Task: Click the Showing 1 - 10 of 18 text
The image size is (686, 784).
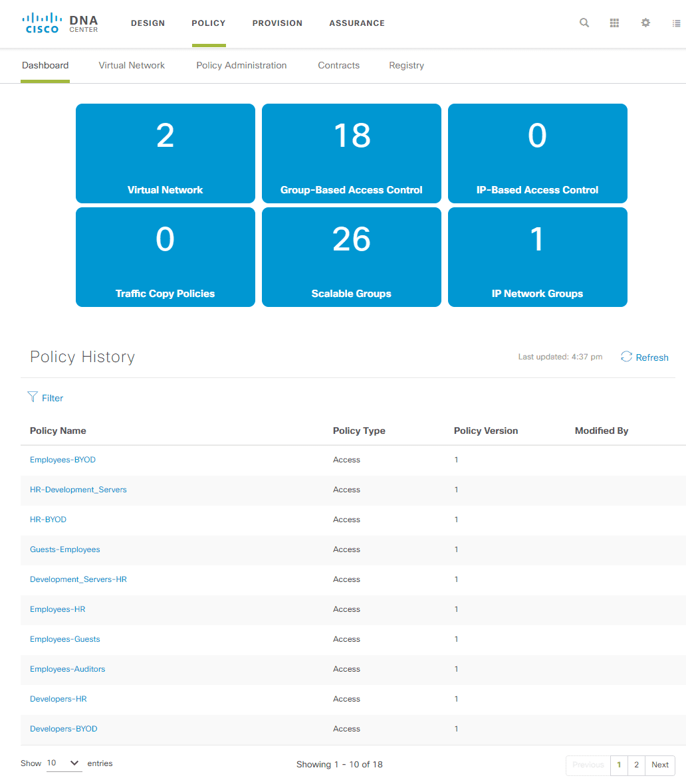Action: 339,765
